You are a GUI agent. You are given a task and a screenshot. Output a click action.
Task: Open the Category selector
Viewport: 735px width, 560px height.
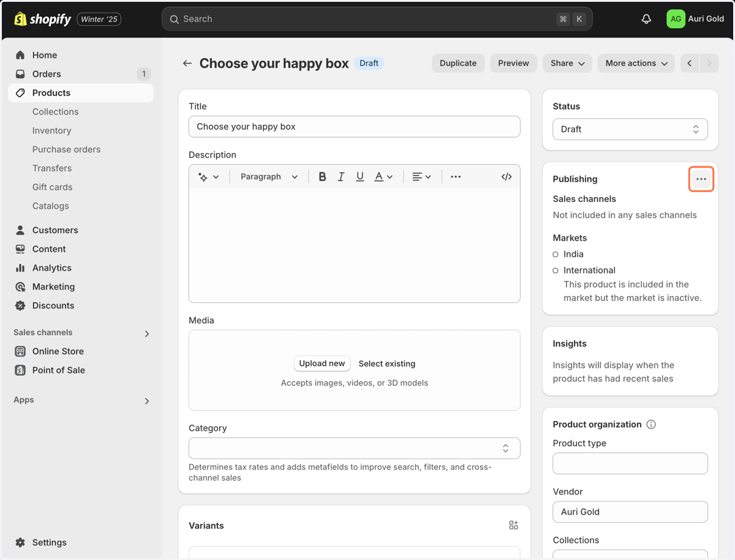coord(355,448)
